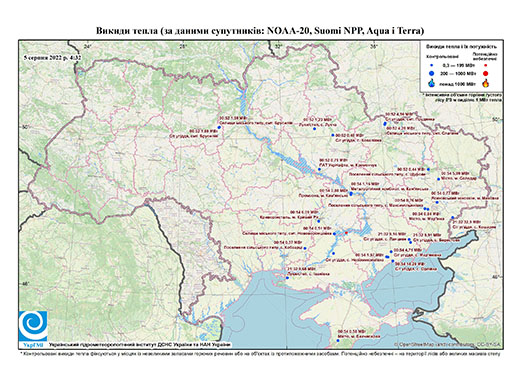Click the date stamp 5 серпня 2022
This screenshot has width=520, height=368.
click(53, 57)
